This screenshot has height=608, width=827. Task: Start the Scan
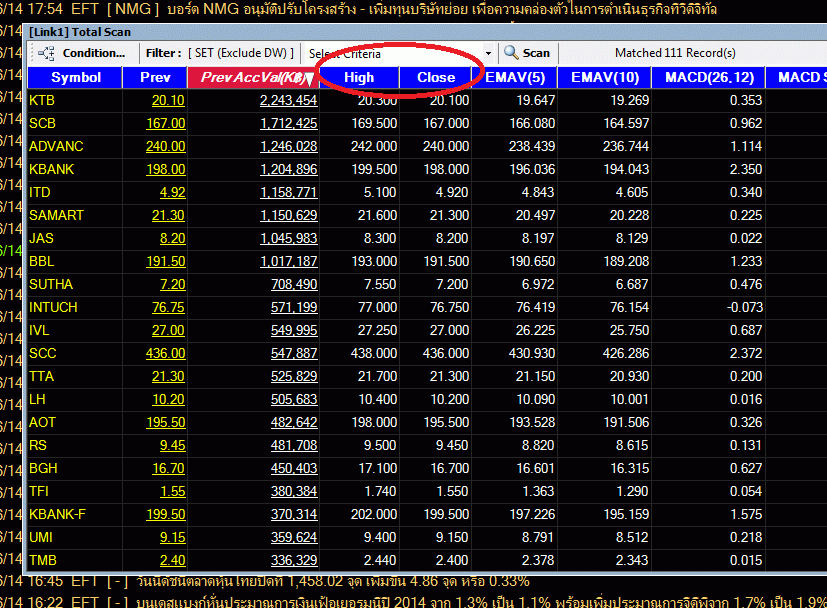pos(526,53)
